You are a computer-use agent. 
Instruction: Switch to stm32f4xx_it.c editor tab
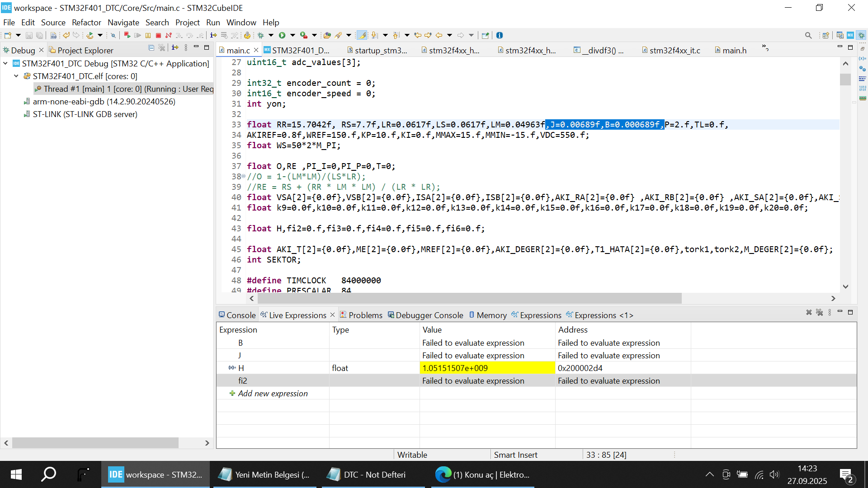click(x=671, y=50)
